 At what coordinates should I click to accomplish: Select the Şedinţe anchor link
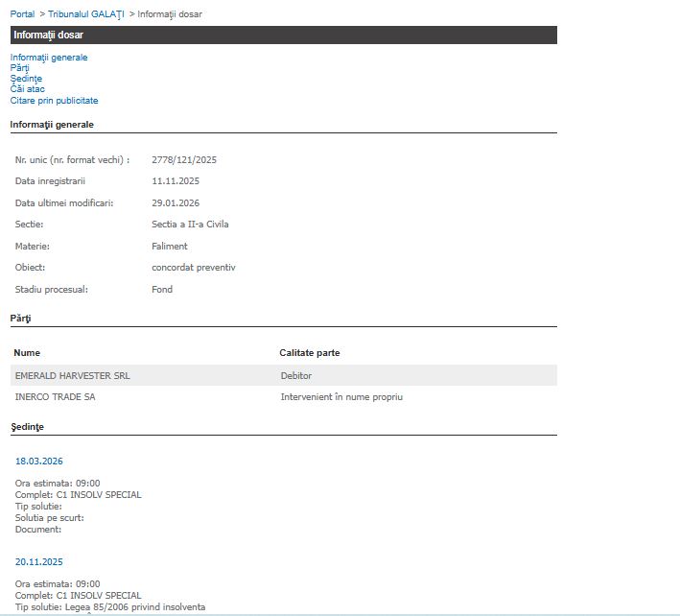26,79
